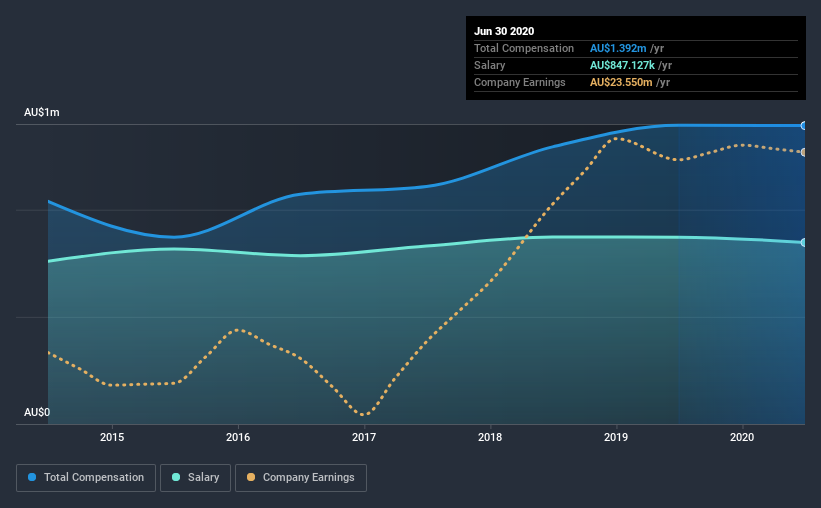The width and height of the screenshot is (821, 508).
Task: Click the AU$23.550m company earnings value
Action: click(621, 82)
